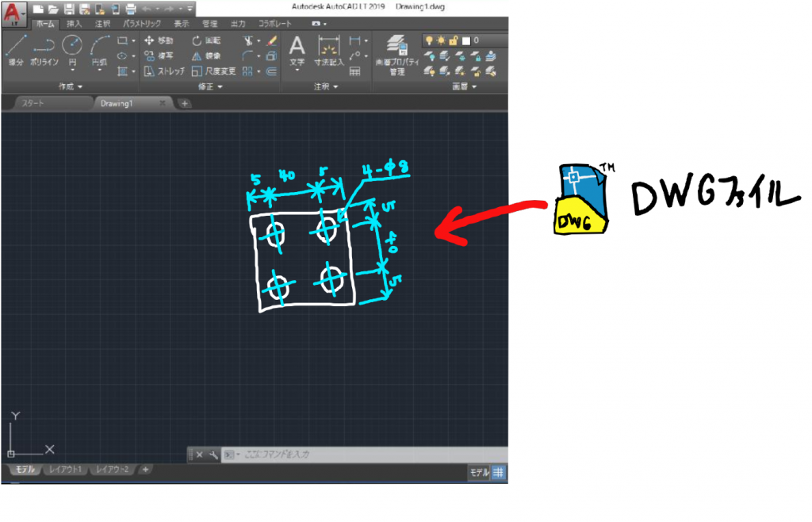Viewport: 812px width, 522px height.
Task: Open Layer Properties Manager (画層プロパティ管理)
Action: pos(396,52)
